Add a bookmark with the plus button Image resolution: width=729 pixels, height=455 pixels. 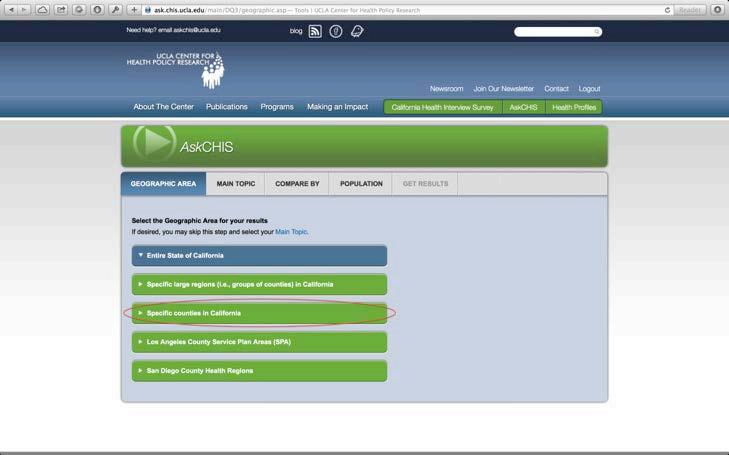click(134, 9)
